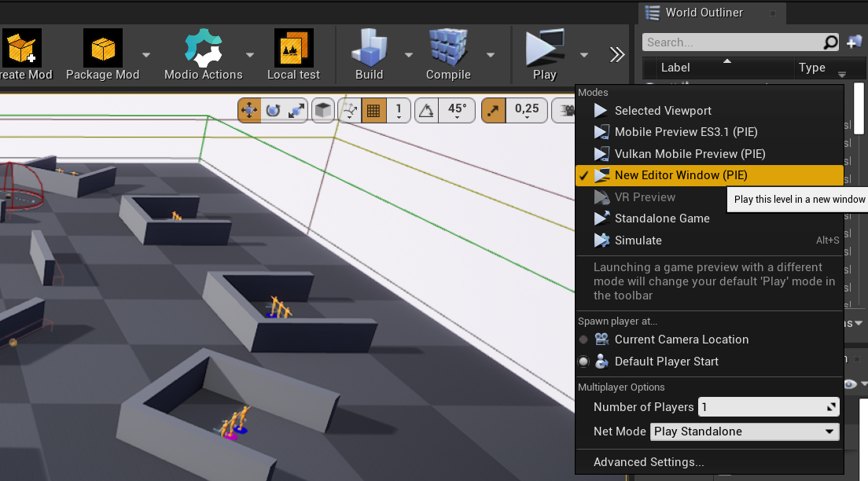The image size is (868, 481).
Task: Run the Local test toolbar button
Action: [293, 49]
